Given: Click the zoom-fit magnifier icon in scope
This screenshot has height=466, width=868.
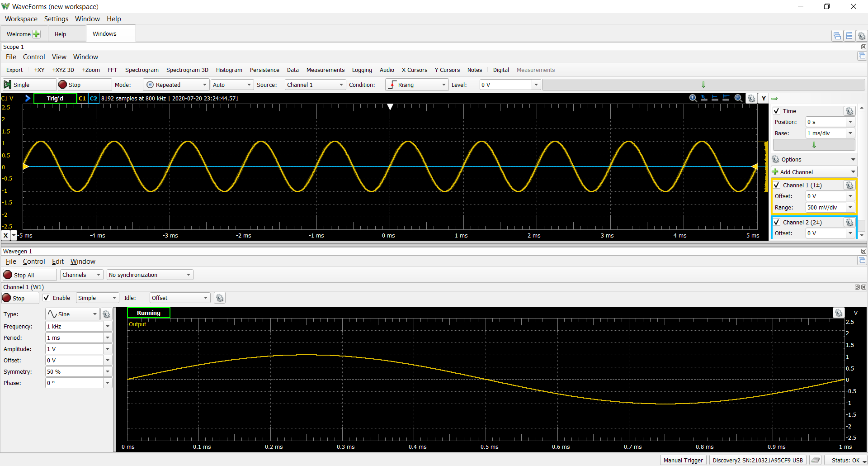Looking at the screenshot, I should pos(738,98).
